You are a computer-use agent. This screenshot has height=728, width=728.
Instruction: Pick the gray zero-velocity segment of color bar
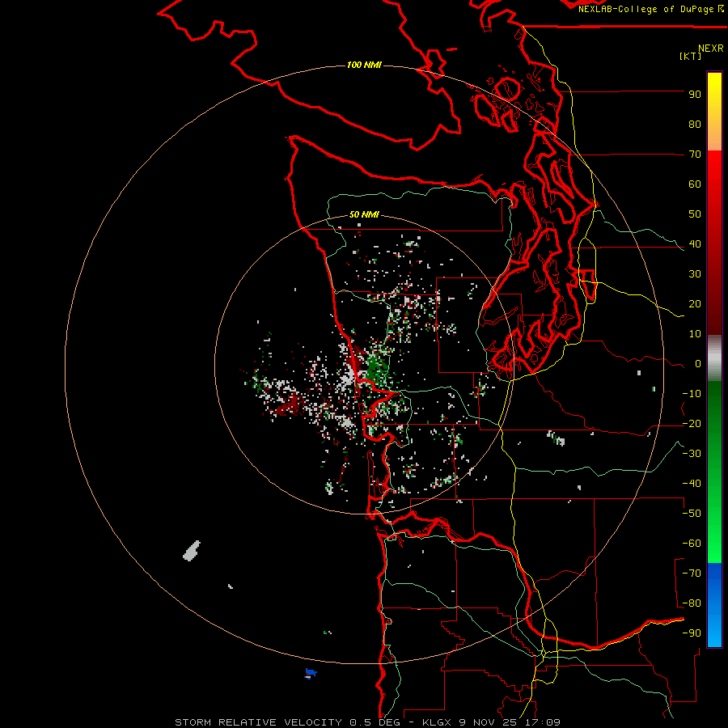click(x=714, y=358)
